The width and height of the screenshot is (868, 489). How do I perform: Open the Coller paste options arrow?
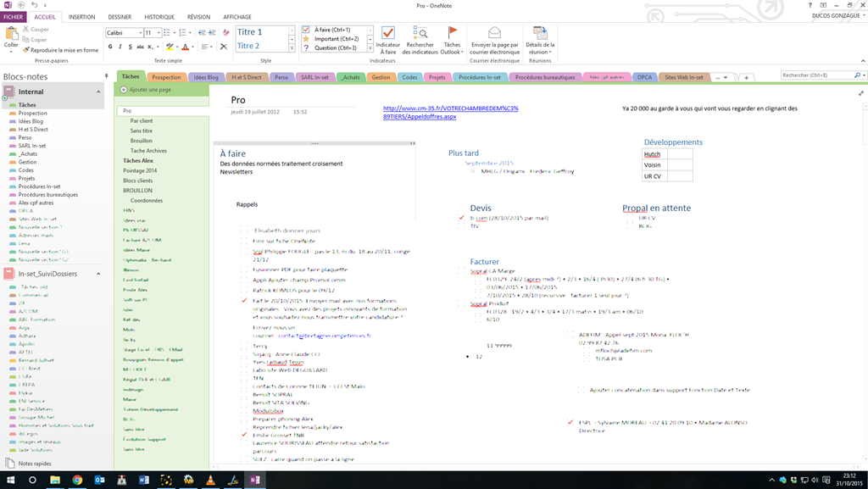pyautogui.click(x=11, y=50)
